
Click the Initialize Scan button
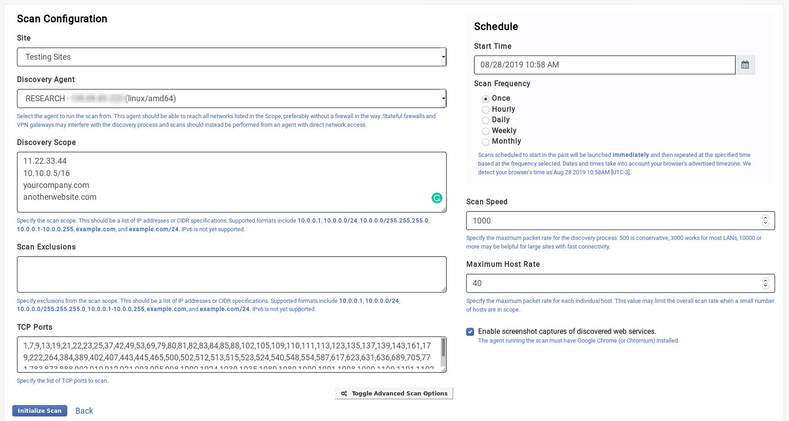pos(40,410)
